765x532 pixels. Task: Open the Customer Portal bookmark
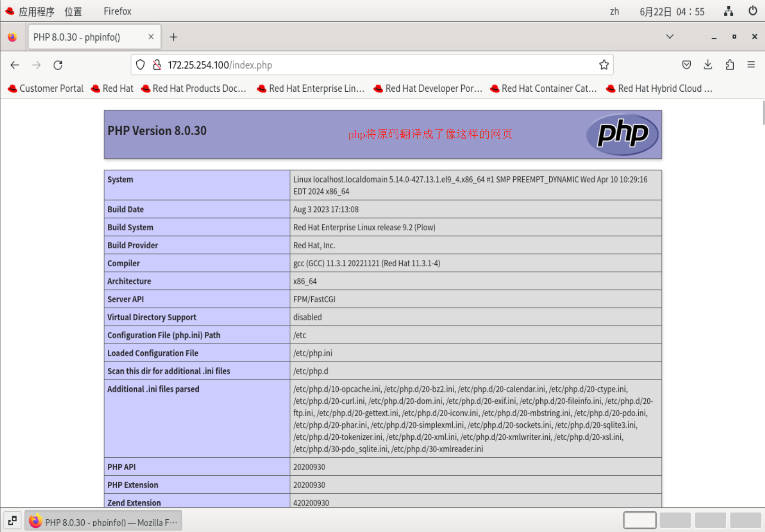(x=45, y=88)
